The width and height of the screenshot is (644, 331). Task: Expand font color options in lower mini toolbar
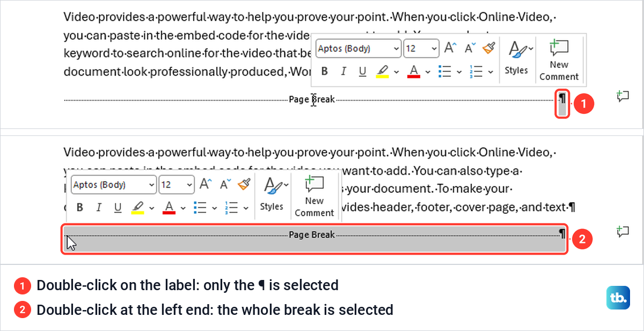(183, 208)
